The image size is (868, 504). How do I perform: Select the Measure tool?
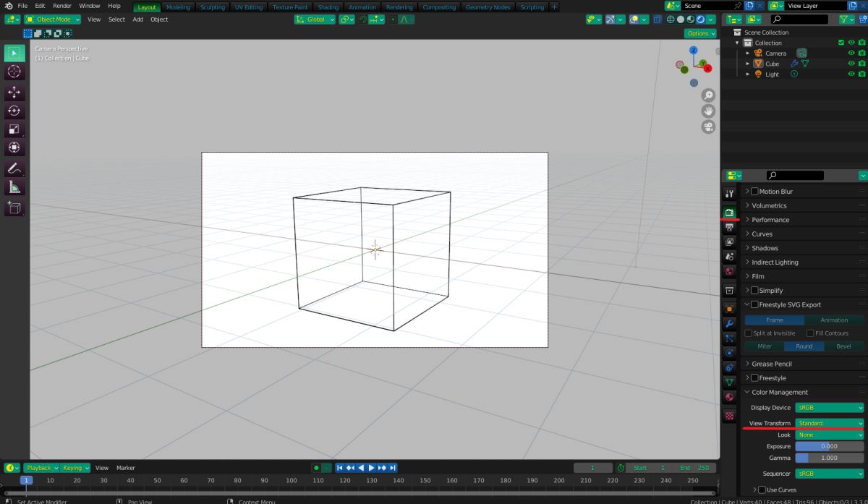coord(14,187)
